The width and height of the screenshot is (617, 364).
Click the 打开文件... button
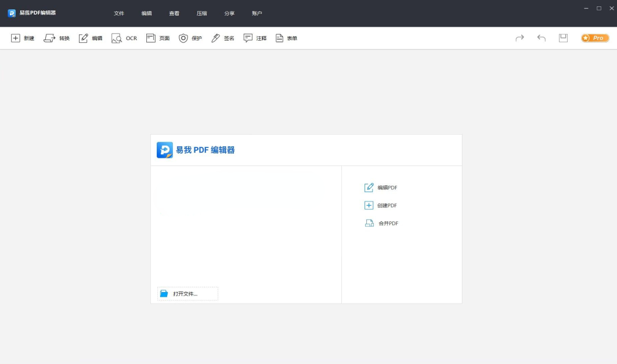coord(187,294)
